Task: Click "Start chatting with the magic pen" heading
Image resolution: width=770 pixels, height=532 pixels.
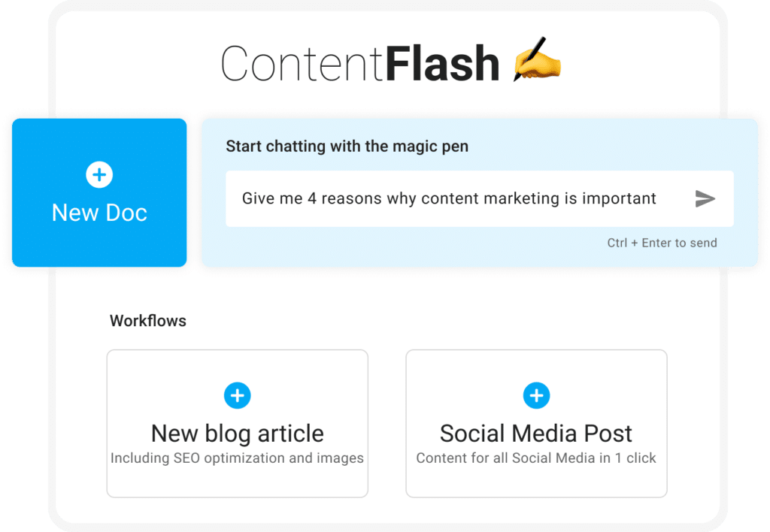Action: coord(347,147)
